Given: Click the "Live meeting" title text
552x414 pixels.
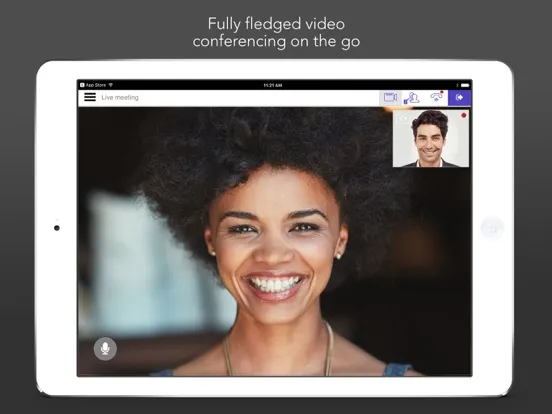Looking at the screenshot, I should pos(120,98).
